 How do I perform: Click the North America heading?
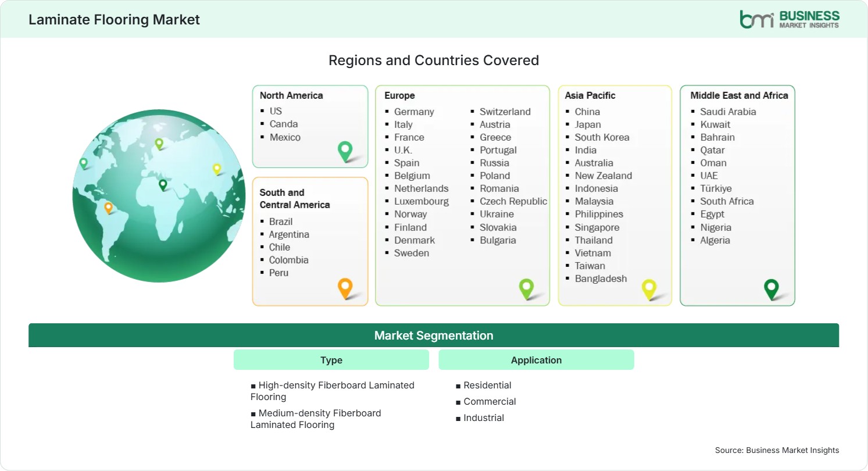(x=291, y=95)
